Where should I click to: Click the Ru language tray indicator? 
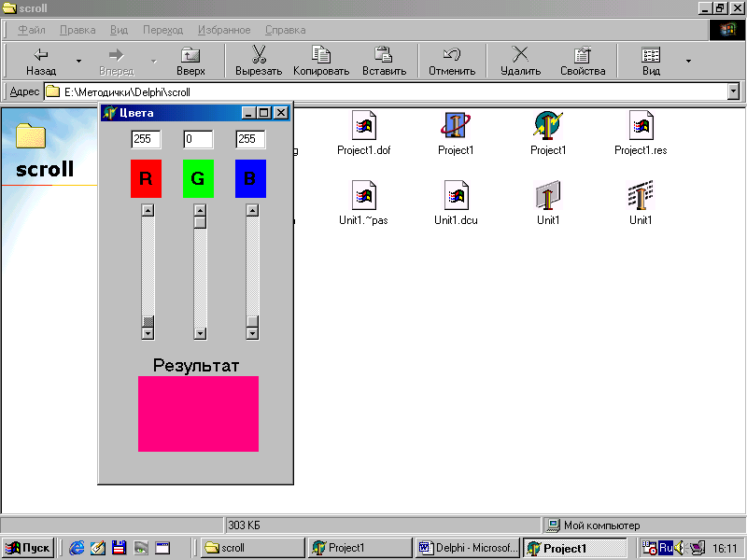coord(666,548)
